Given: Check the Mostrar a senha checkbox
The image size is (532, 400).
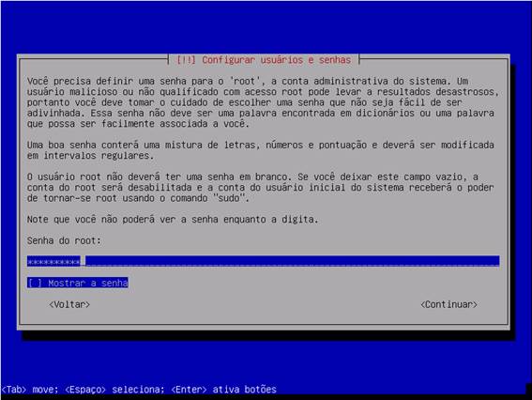Looking at the screenshot, I should [x=35, y=283].
